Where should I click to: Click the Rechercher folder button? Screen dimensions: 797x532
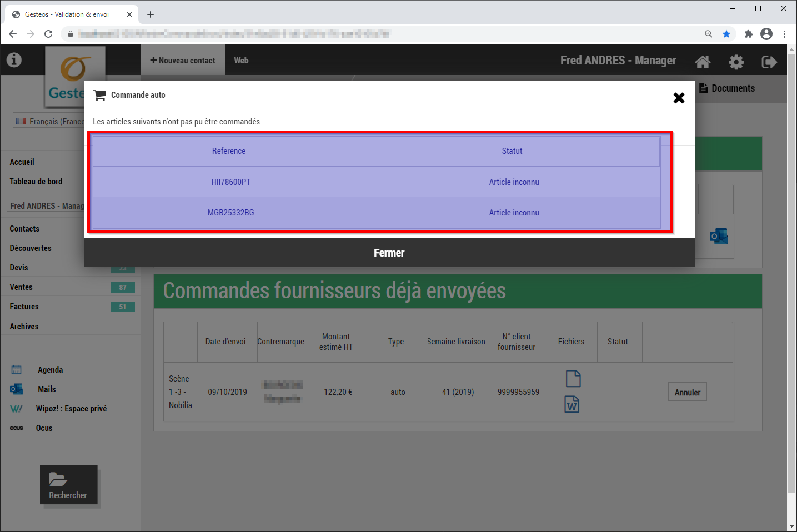click(x=68, y=485)
